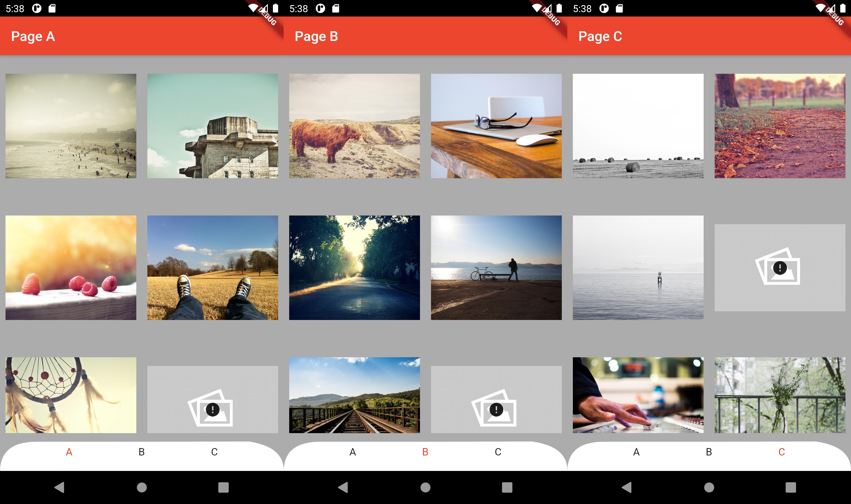Tap the active C tab on Page C

781,452
